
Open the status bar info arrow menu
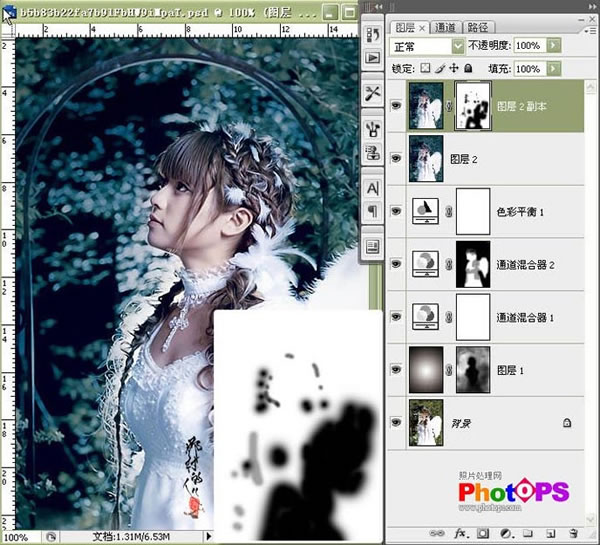coord(209,537)
